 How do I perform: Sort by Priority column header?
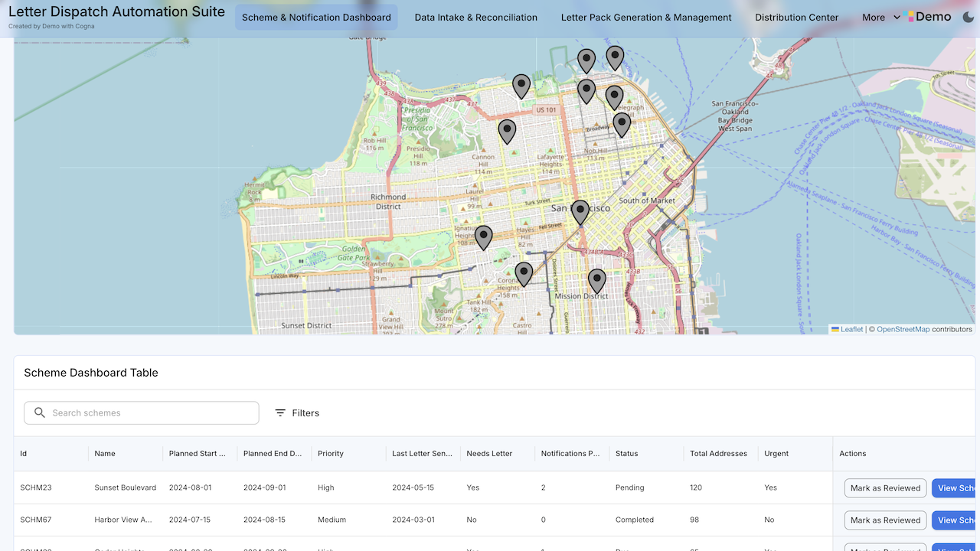pos(331,454)
